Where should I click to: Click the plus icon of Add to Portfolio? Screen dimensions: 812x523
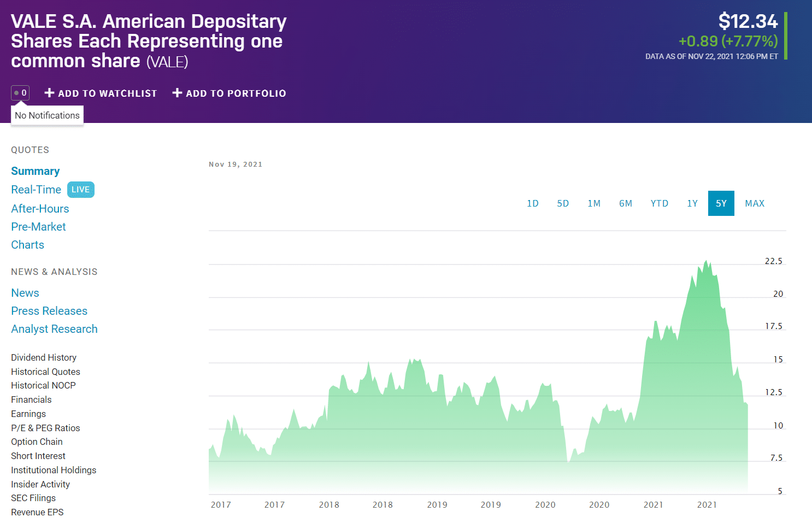point(177,93)
